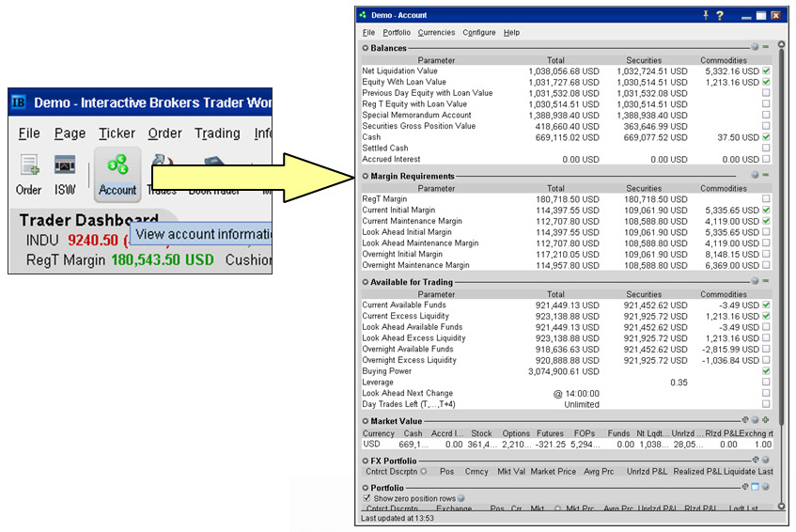Collapse the Available for Trading section

tap(366, 282)
